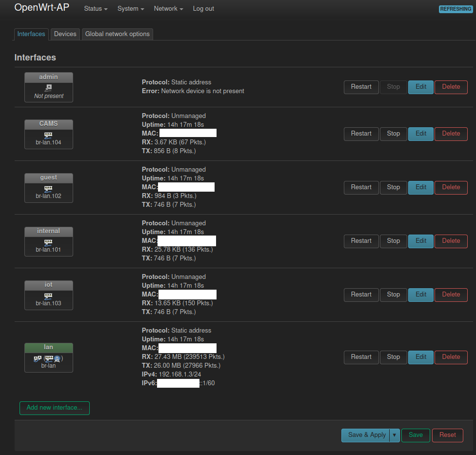The image size is (476, 455).
Task: Select the guest interface name header
Action: (x=49, y=178)
